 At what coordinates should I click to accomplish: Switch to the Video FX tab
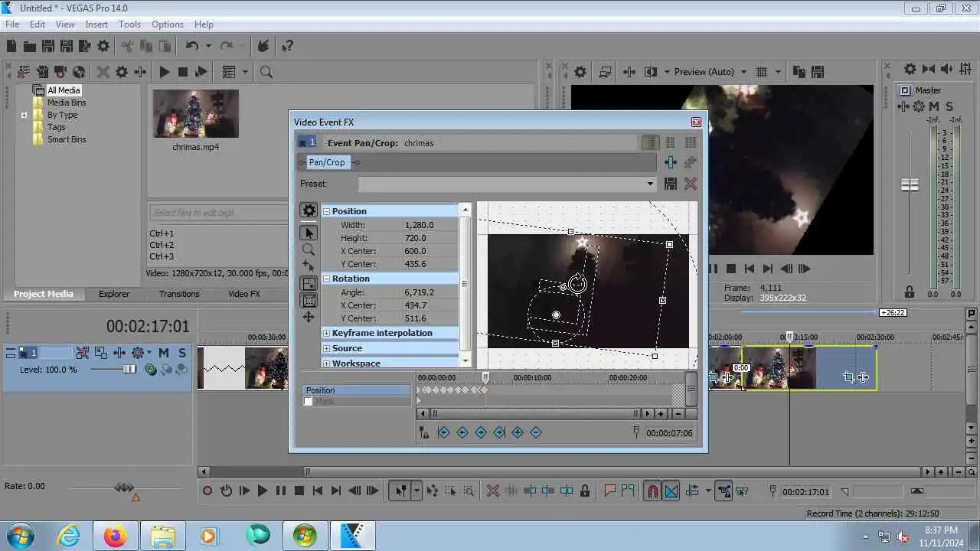244,294
